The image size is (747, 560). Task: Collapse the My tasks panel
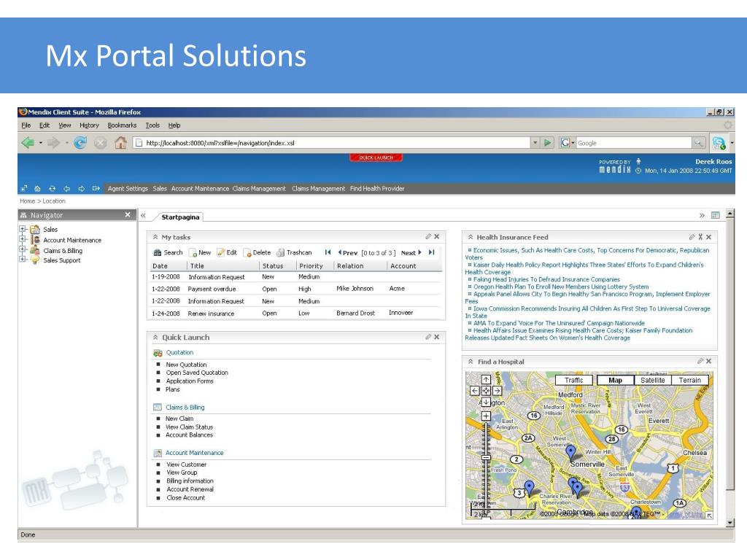155,237
